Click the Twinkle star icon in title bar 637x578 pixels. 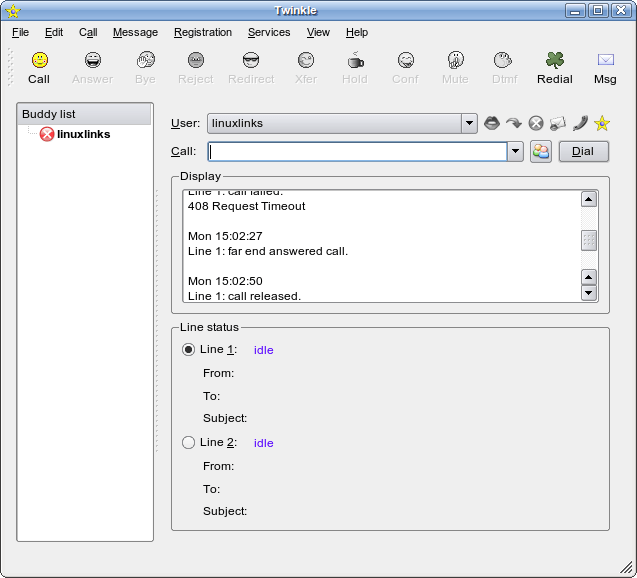click(x=13, y=11)
